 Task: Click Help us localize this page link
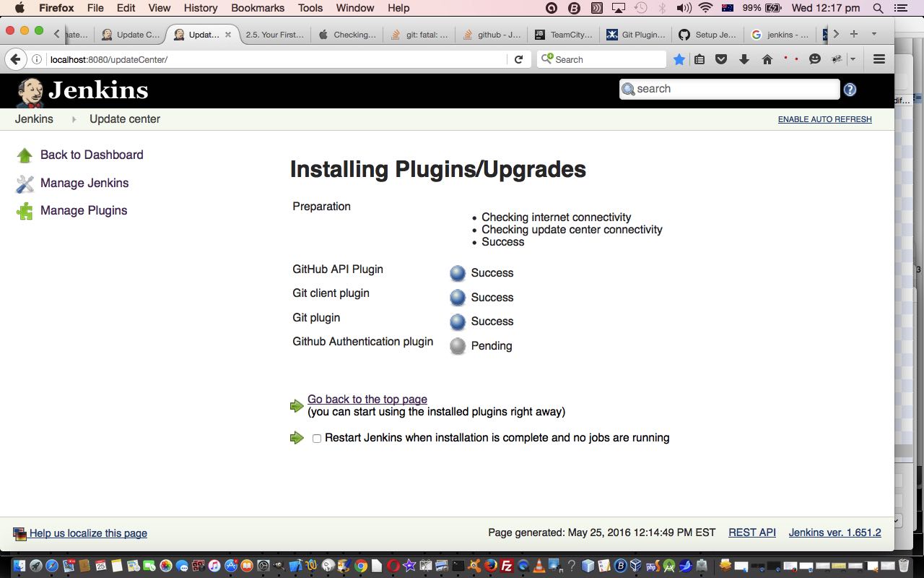click(88, 534)
